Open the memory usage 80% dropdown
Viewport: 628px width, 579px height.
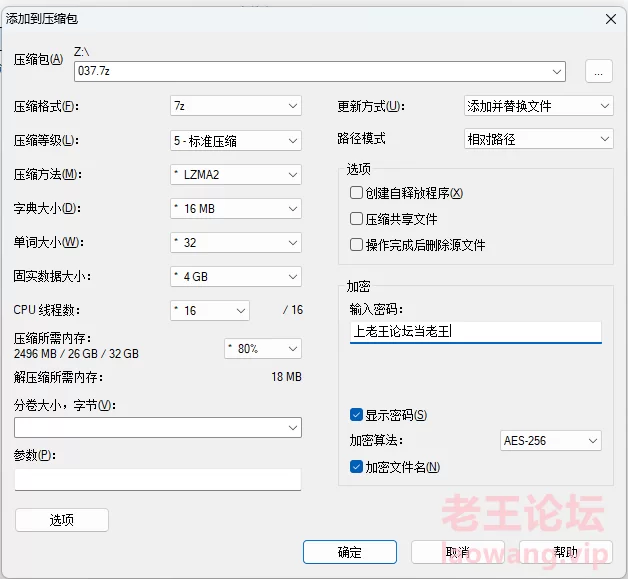(262, 349)
